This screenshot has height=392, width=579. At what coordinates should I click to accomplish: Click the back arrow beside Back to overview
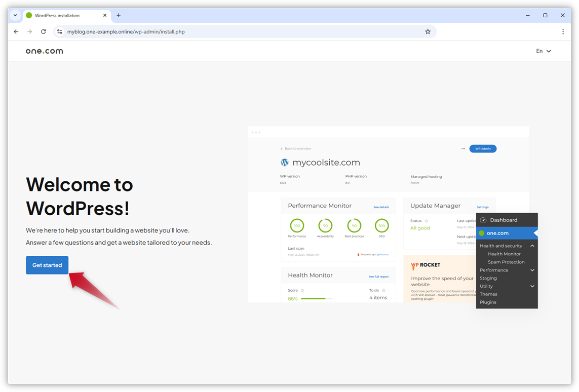point(282,148)
